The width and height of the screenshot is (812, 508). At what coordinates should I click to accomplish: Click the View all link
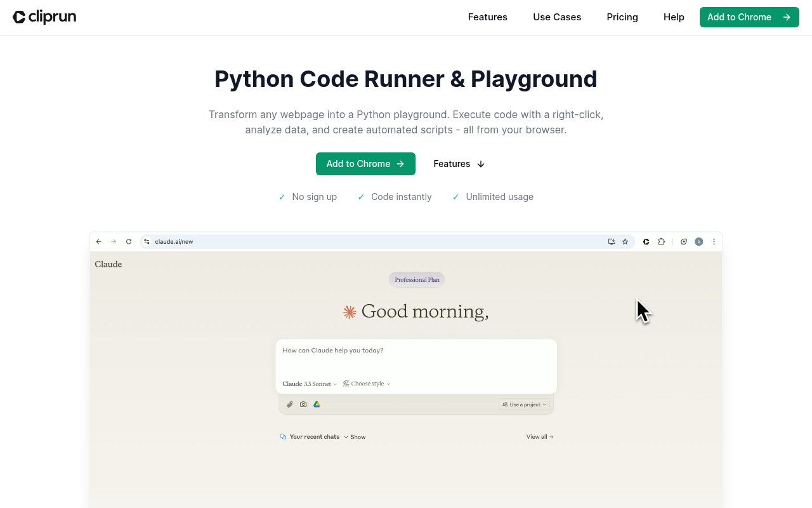(540, 437)
